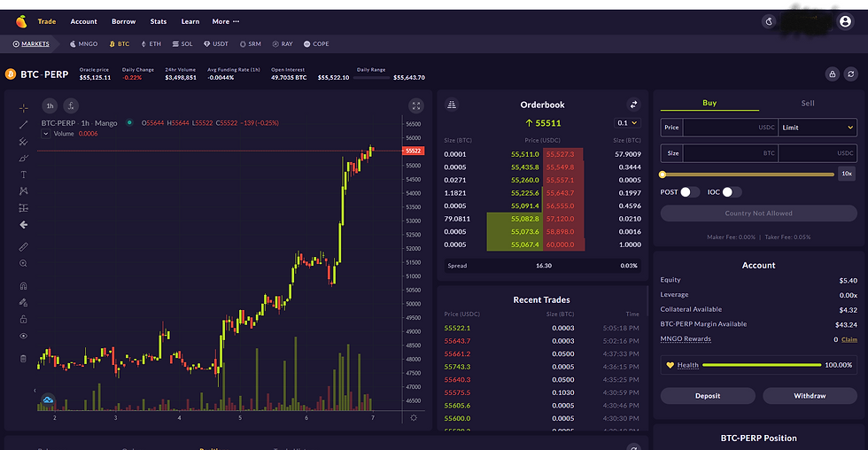
Task: Click the layout lock icon
Action: coord(832,74)
